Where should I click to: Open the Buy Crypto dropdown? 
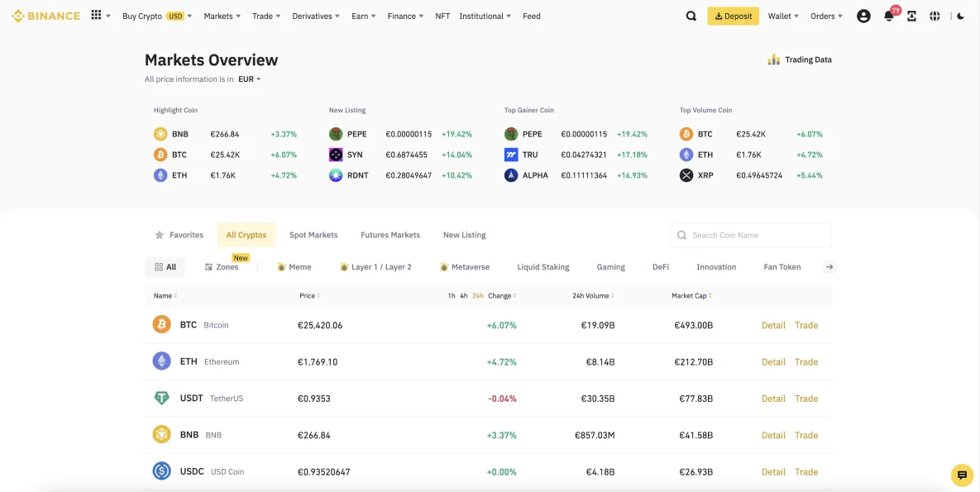click(157, 17)
